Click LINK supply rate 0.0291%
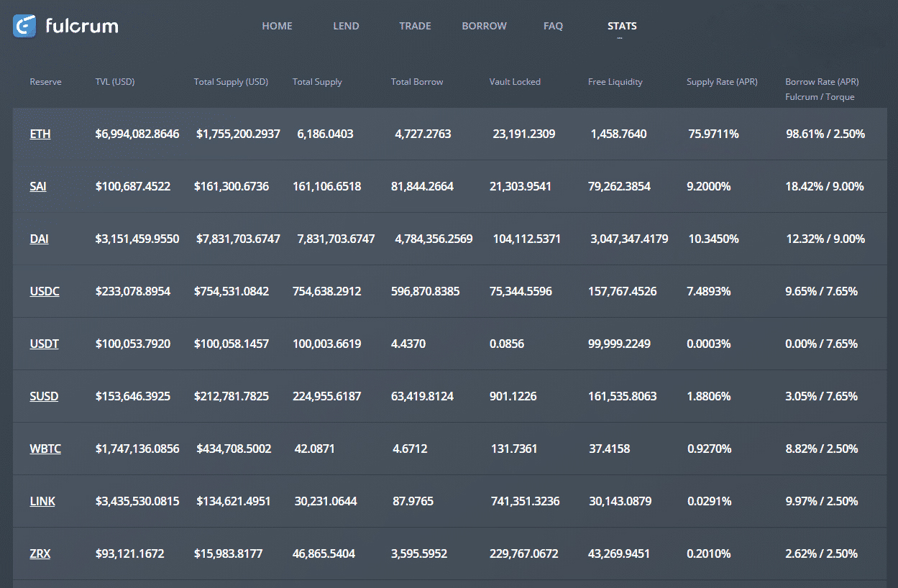 click(710, 501)
